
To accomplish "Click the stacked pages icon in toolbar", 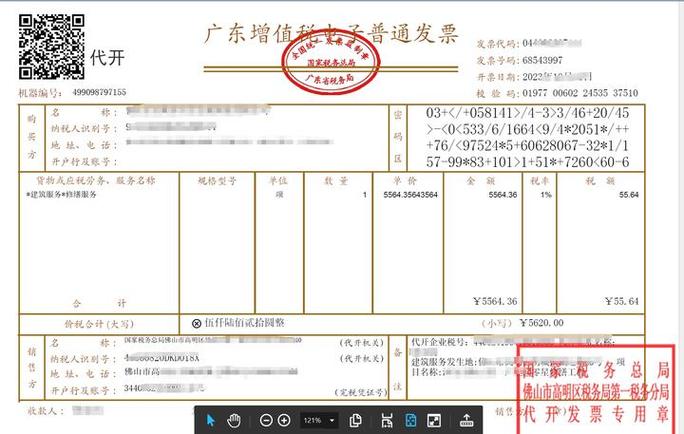I will tap(356, 420).
